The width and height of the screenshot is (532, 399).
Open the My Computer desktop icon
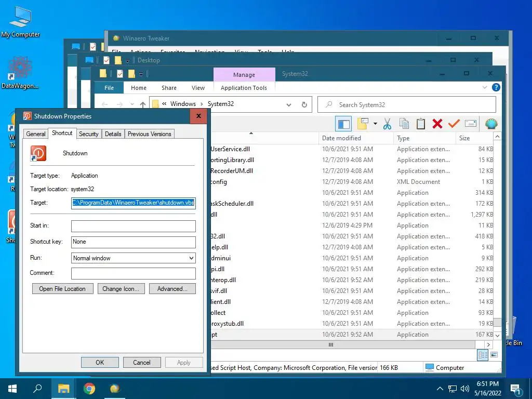[20, 22]
